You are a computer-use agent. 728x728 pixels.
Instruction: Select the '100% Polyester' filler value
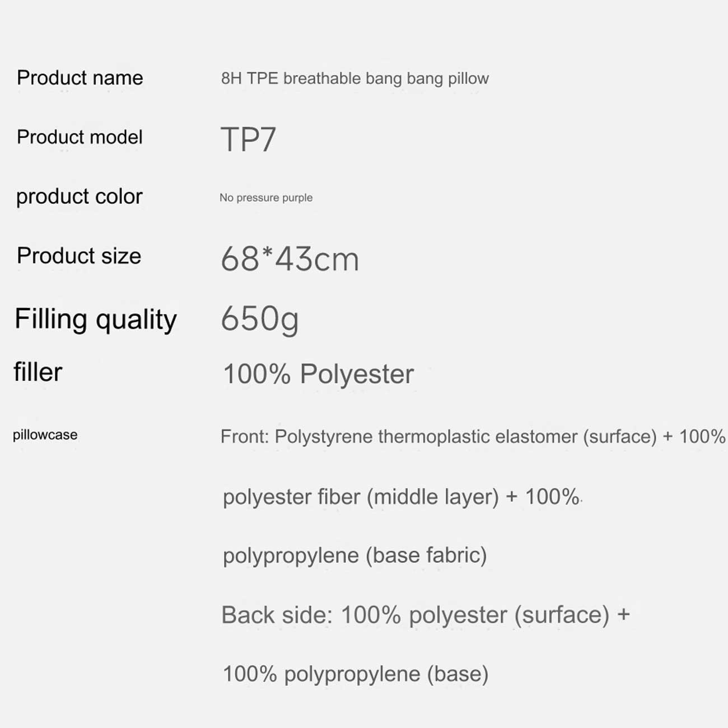pyautogui.click(x=318, y=374)
